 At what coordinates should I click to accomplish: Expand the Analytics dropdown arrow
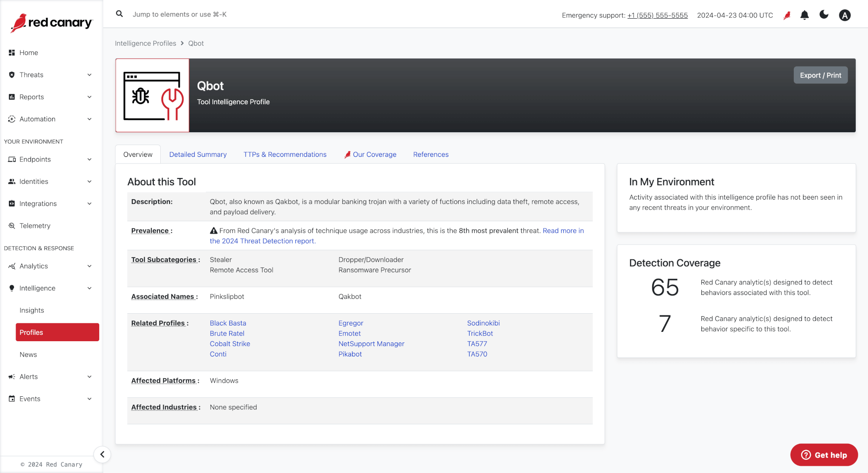point(89,266)
